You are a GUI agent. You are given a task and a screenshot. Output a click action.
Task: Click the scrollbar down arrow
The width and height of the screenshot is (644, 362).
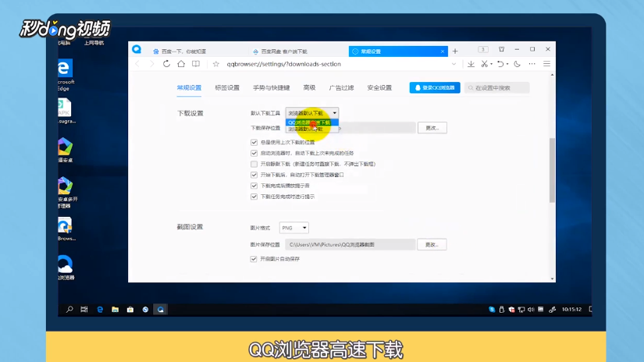click(x=552, y=279)
